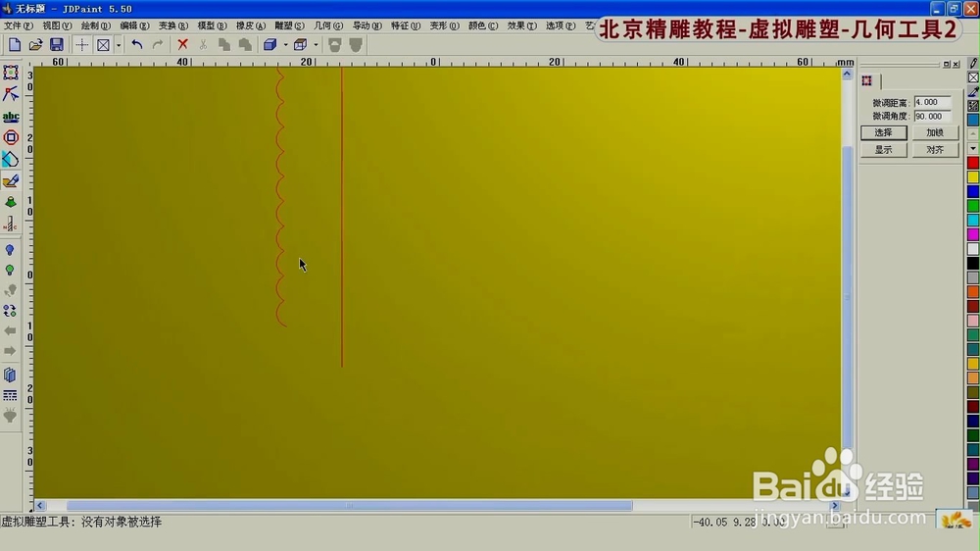
Task: Click the no-color boxed-X swatch in palette
Action: (973, 77)
